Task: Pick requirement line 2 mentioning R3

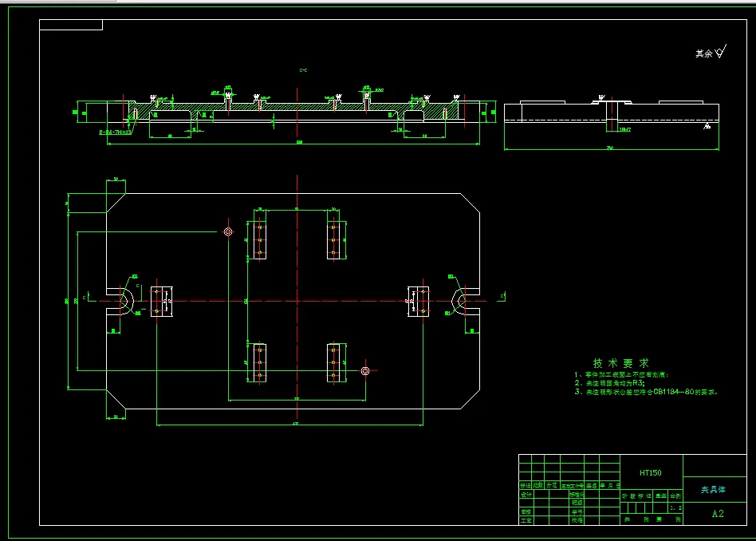Action: (609, 383)
